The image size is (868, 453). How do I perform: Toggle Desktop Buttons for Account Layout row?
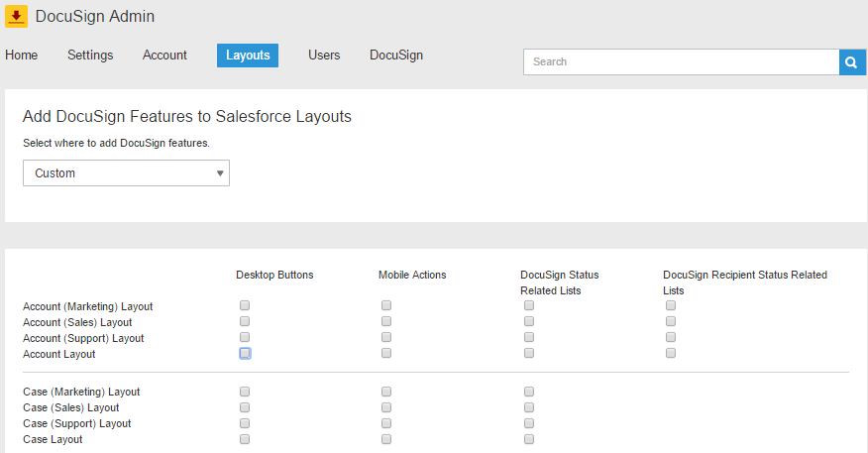[x=245, y=353]
